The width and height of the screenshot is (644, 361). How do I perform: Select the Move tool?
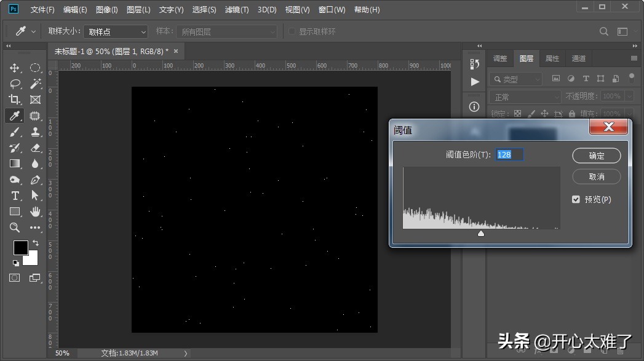click(14, 68)
